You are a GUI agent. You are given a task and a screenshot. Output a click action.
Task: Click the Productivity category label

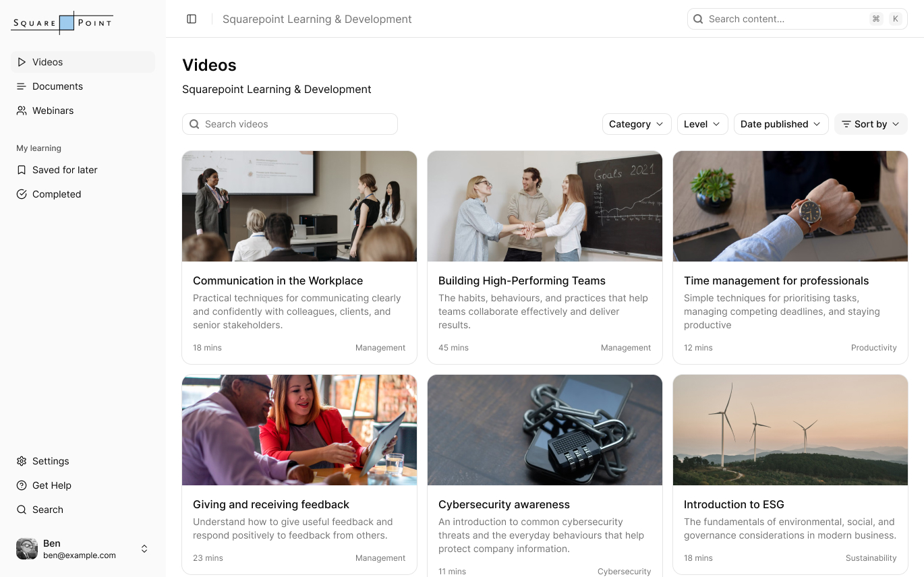[873, 348]
